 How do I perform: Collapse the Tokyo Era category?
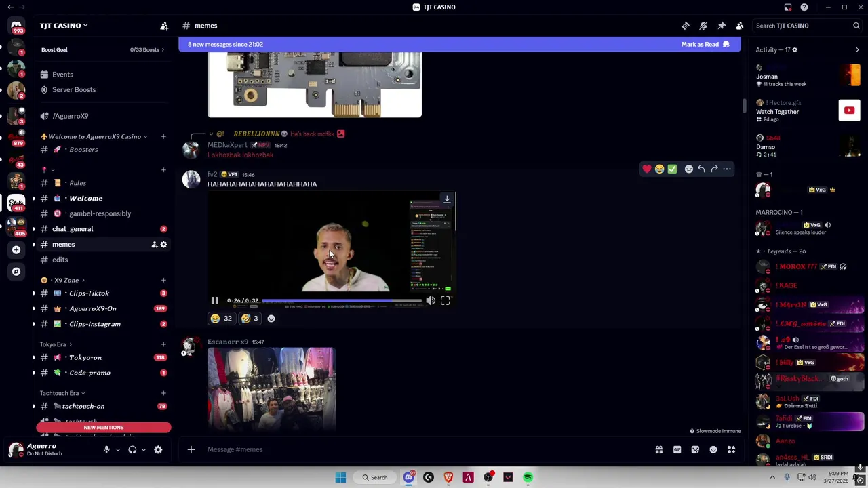56,344
